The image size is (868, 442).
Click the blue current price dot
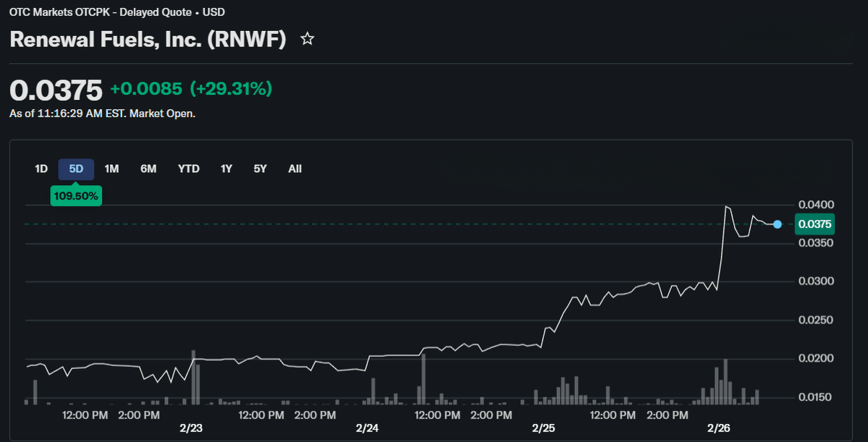tap(778, 224)
